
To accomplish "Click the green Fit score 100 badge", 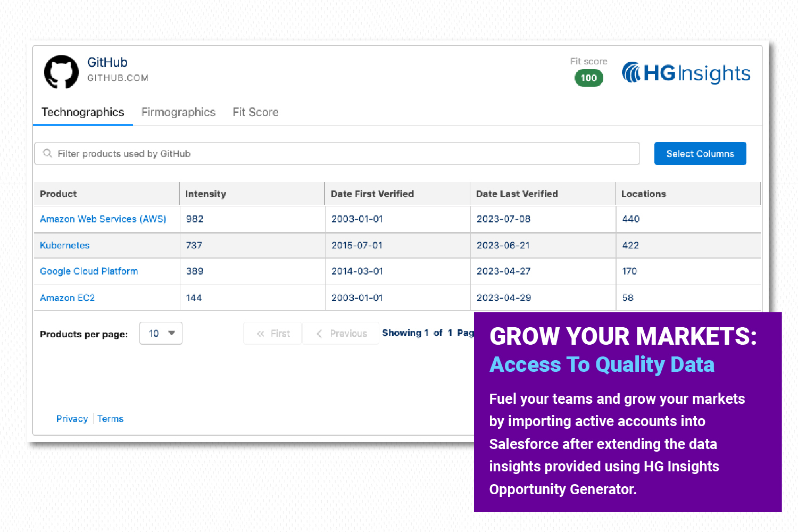I will [588, 78].
